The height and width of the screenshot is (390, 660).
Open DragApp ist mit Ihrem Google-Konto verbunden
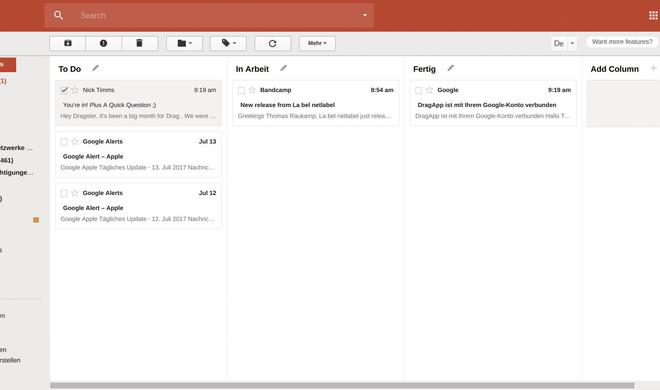493,103
